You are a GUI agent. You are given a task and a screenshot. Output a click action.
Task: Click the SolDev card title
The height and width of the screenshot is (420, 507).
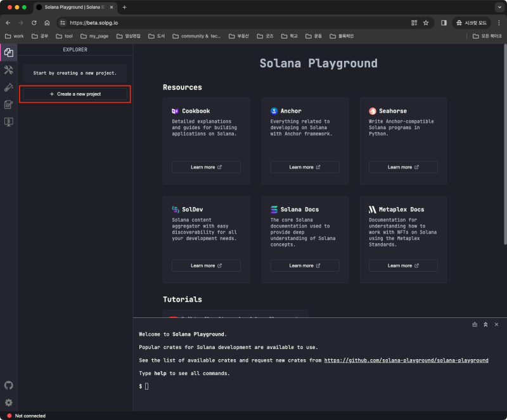click(193, 210)
